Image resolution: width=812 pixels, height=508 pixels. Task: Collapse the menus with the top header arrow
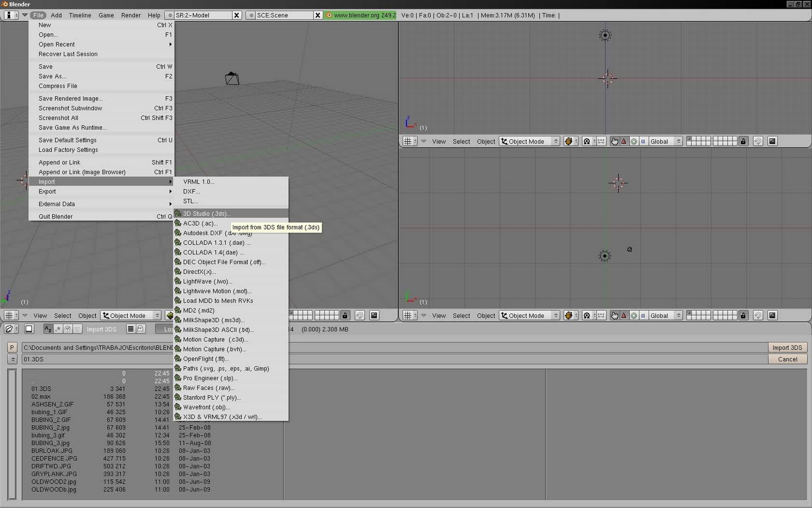24,15
